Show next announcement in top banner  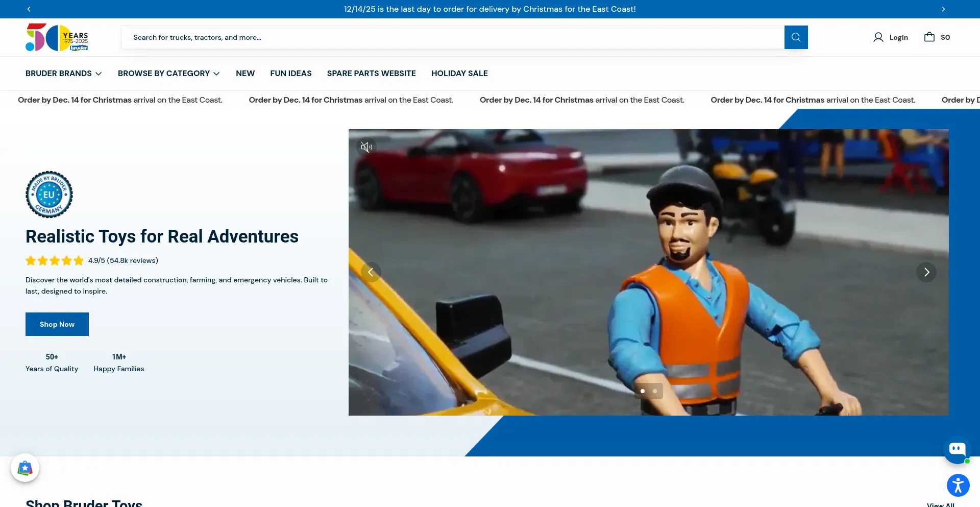[x=943, y=9]
